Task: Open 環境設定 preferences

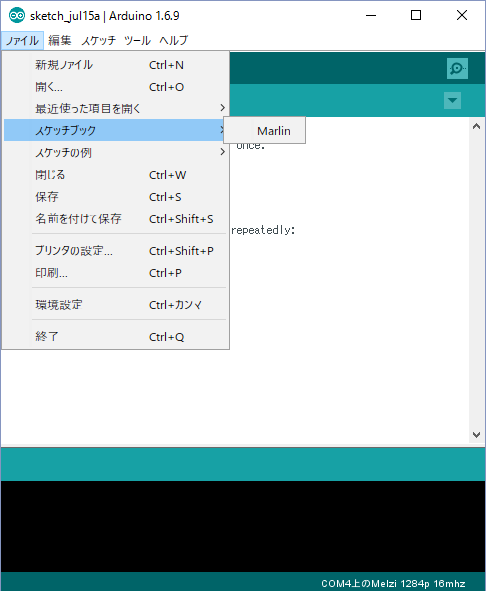Action: click(116, 305)
